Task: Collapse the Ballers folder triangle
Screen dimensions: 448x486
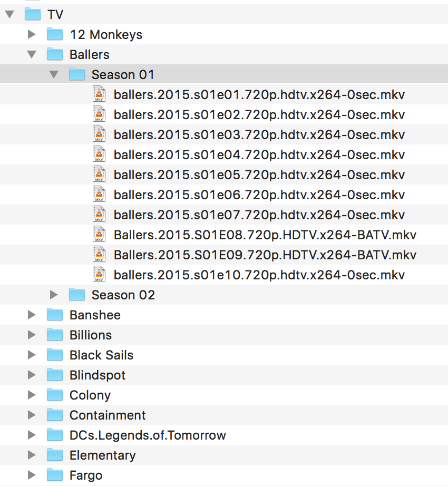Action: [x=32, y=55]
